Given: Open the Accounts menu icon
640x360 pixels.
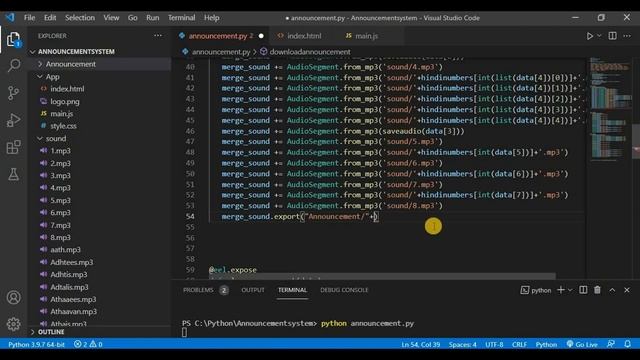Looking at the screenshot, I should tap(13, 297).
